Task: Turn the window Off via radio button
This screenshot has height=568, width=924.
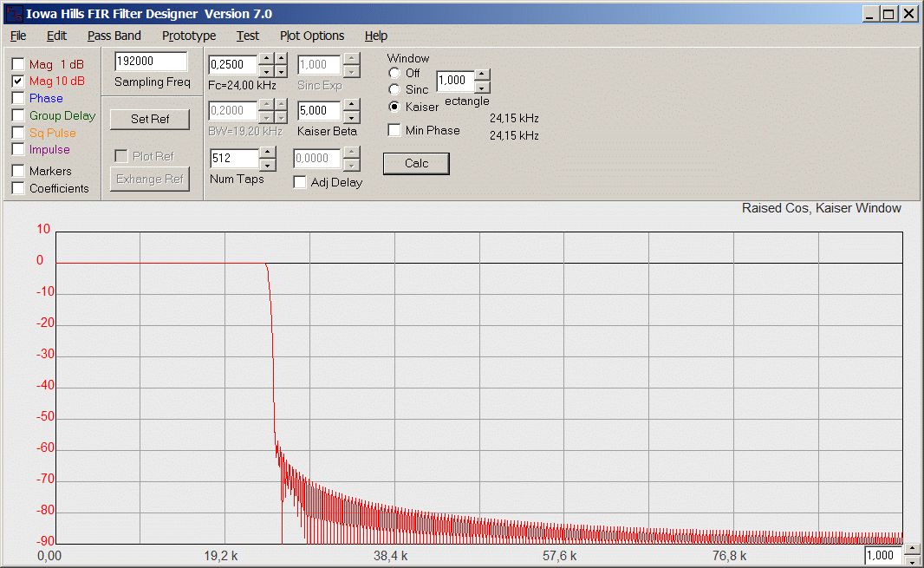Action: [x=394, y=73]
